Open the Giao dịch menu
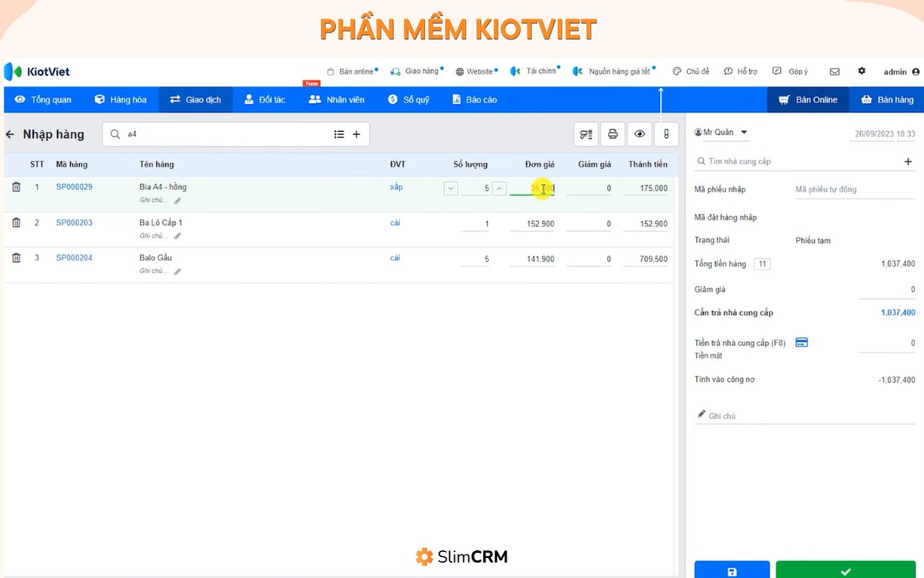Screen dimensions: 924x578 tap(196, 100)
